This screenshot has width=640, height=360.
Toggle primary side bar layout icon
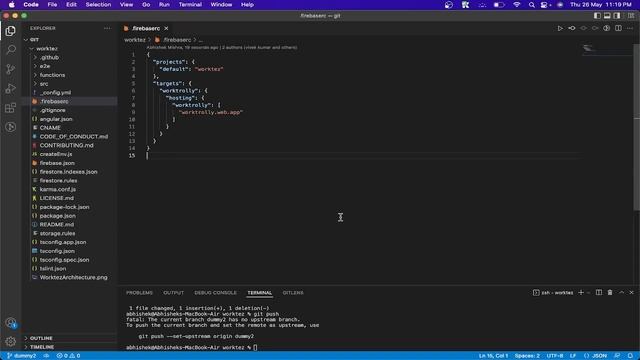(597, 16)
